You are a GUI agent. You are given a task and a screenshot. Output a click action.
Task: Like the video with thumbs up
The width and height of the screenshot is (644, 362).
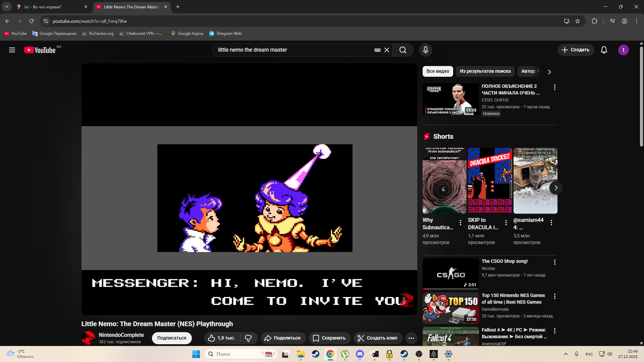222,338
